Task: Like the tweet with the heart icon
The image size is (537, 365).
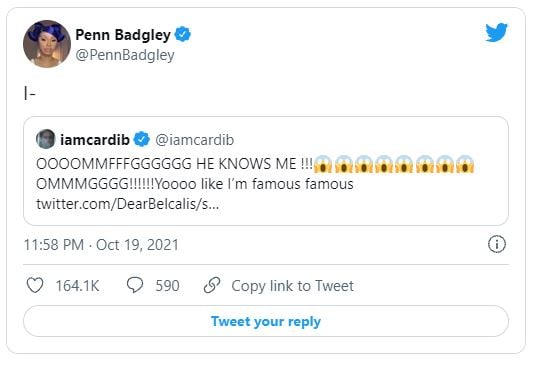Action: [x=35, y=285]
